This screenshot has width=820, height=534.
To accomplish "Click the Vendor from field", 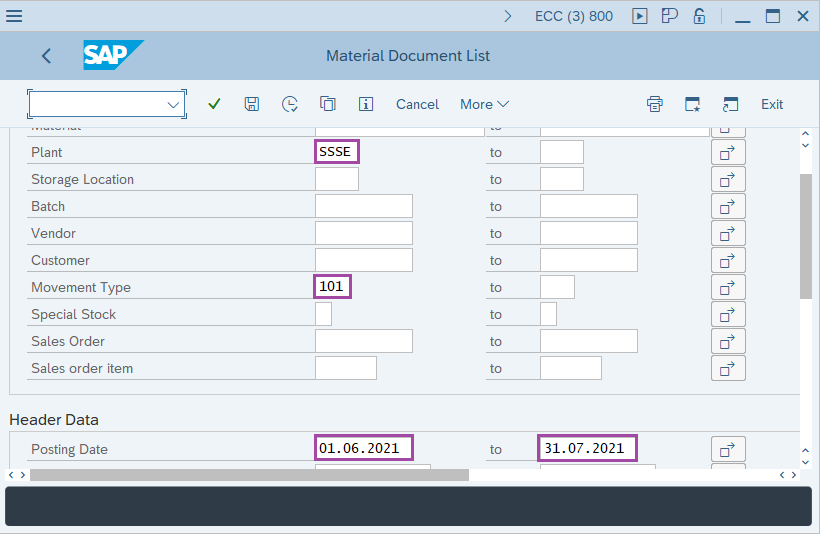I will [363, 233].
